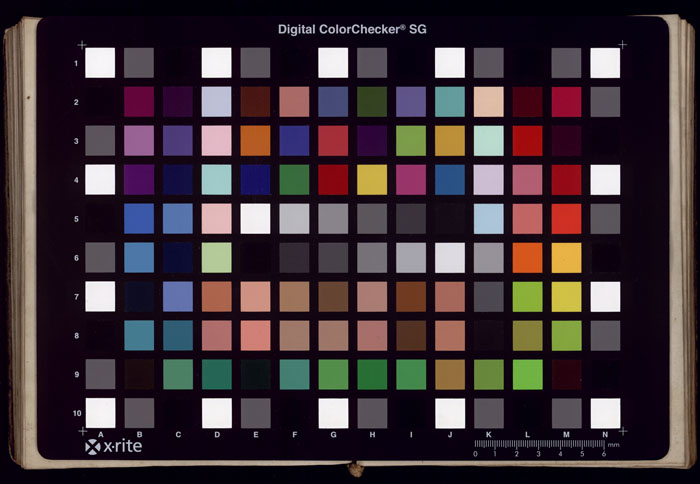Select the yellow patch at H4
Screen dimensions: 700x484
tap(372, 179)
